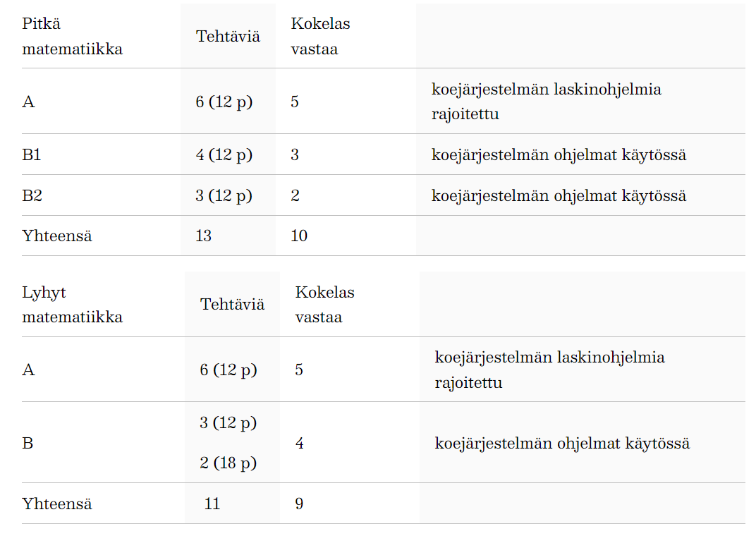Click 'laskinohjelmia rajoitettu' text in Pitkä A row
756x536 pixels.
547,102
